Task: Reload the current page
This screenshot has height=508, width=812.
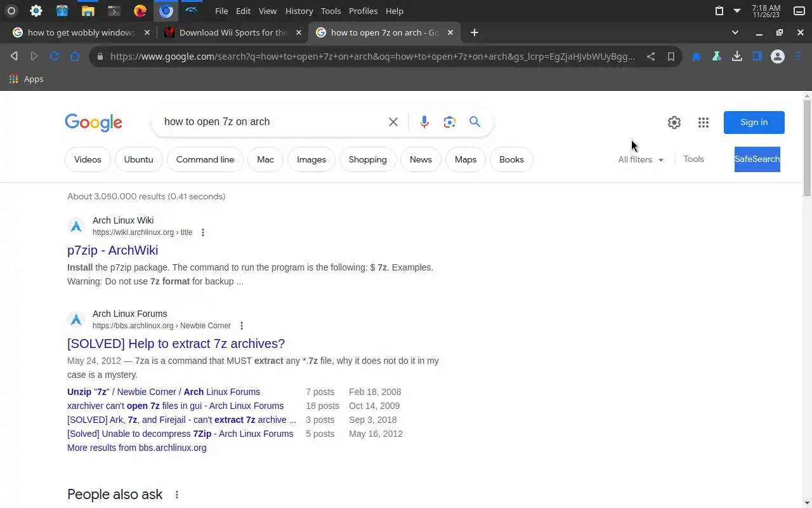Action: click(x=55, y=57)
